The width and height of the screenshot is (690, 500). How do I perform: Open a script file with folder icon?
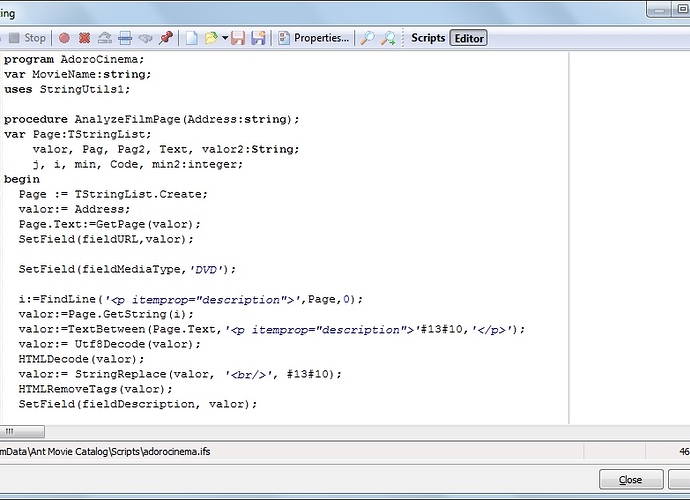coord(212,38)
